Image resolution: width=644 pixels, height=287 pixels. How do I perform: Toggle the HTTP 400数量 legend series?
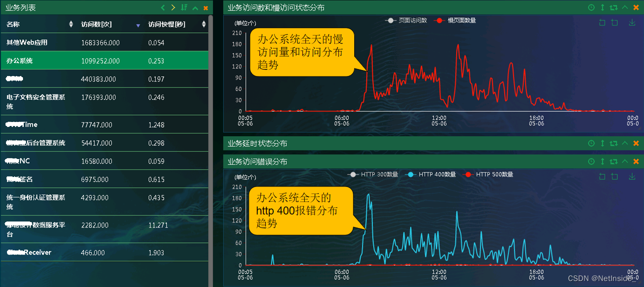[x=430, y=174]
